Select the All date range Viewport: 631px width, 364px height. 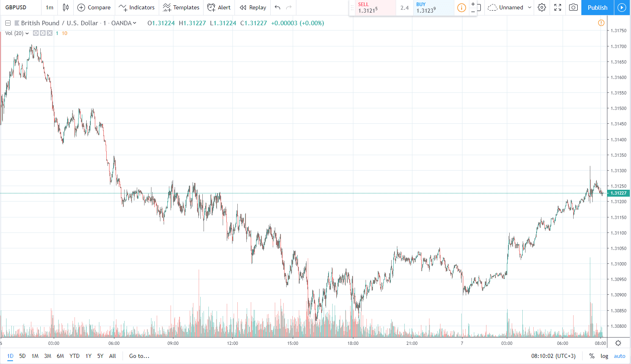pos(112,356)
